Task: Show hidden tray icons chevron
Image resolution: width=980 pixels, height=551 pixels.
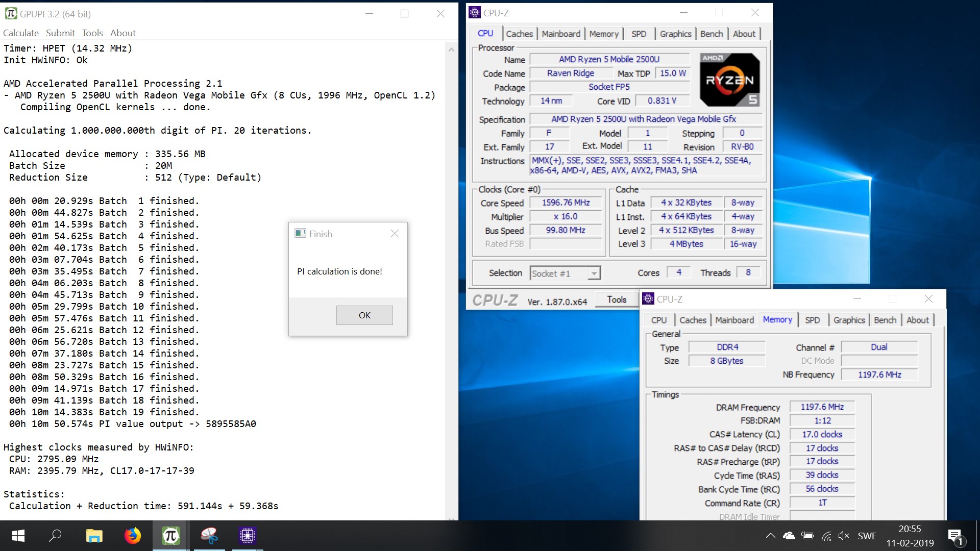Action: tap(771, 536)
